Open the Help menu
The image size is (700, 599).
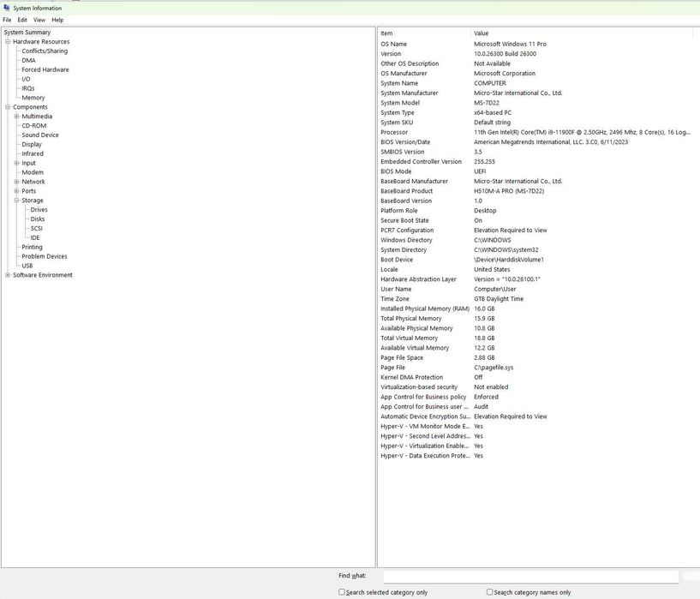[57, 20]
